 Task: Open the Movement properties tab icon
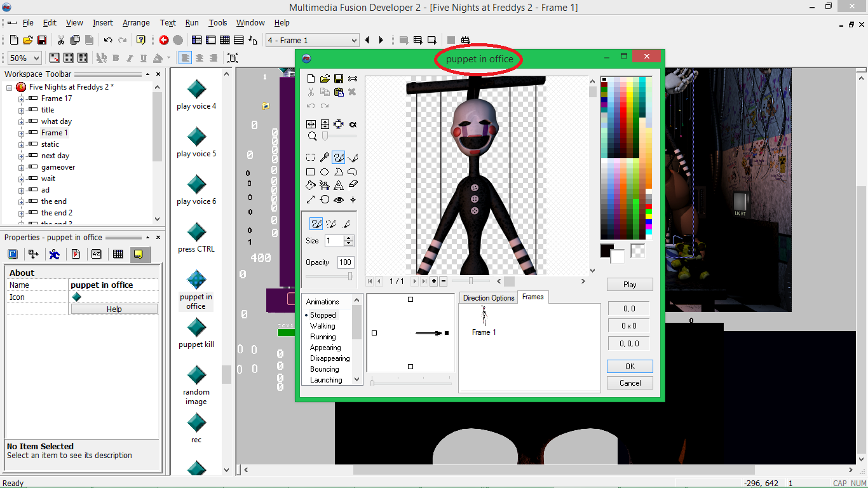tap(55, 254)
